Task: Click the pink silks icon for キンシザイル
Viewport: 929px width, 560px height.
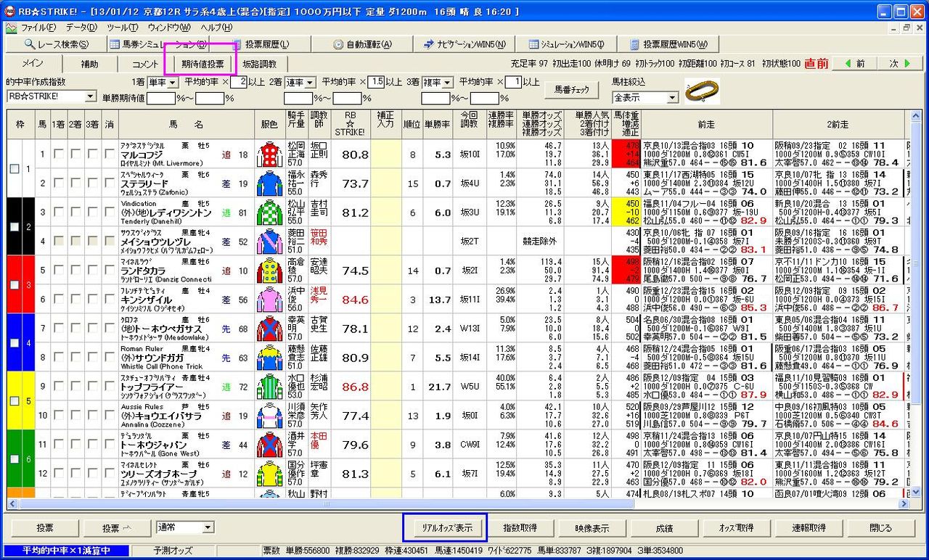Action: click(x=269, y=299)
